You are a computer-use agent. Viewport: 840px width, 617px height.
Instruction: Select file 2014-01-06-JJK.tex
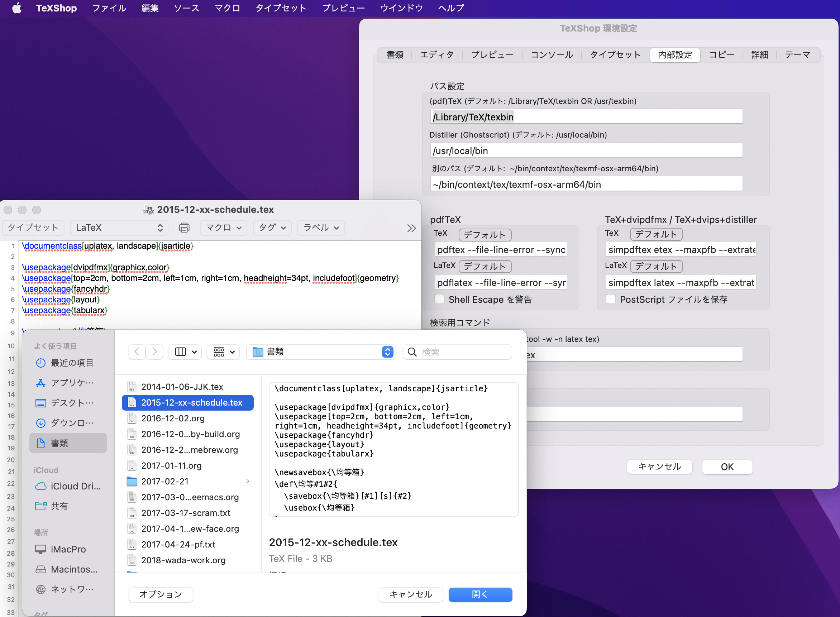click(188, 387)
